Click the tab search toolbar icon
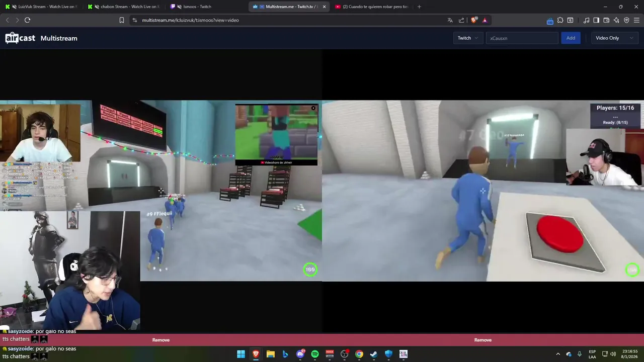644x362 pixels. 570,20
